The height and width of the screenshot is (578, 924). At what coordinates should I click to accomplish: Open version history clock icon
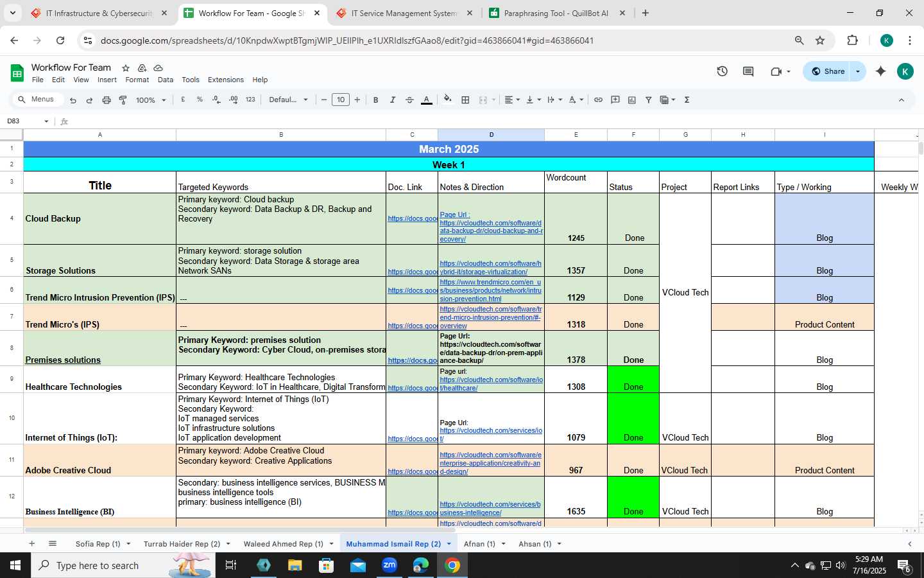pyautogui.click(x=722, y=71)
